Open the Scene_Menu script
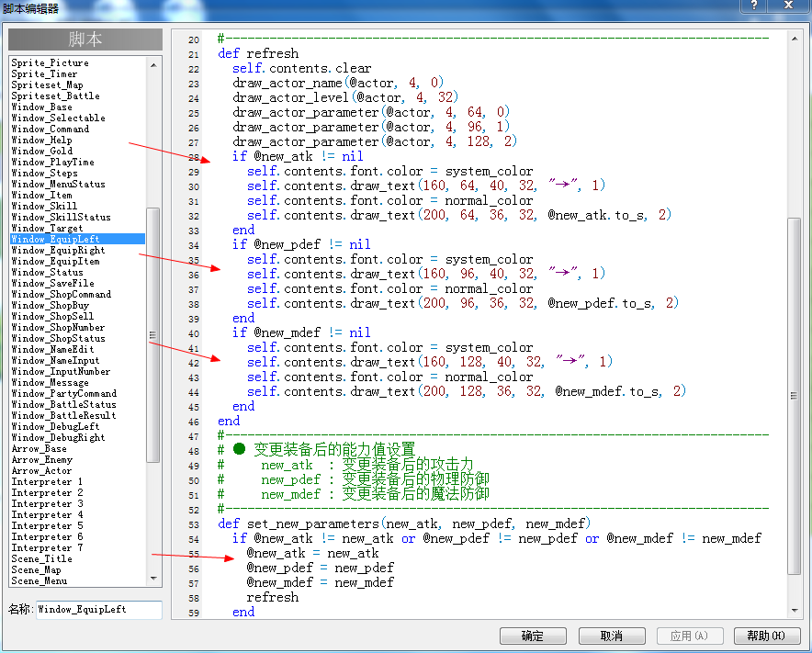 39,580
